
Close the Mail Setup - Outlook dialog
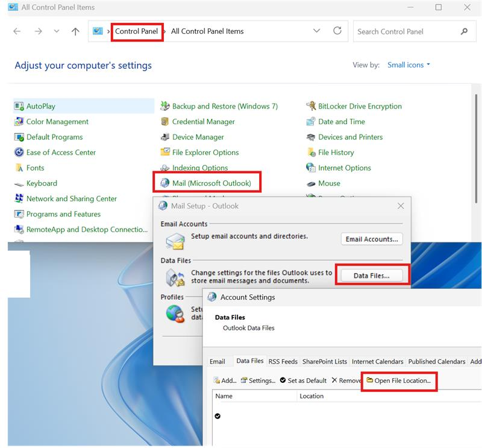(x=401, y=206)
